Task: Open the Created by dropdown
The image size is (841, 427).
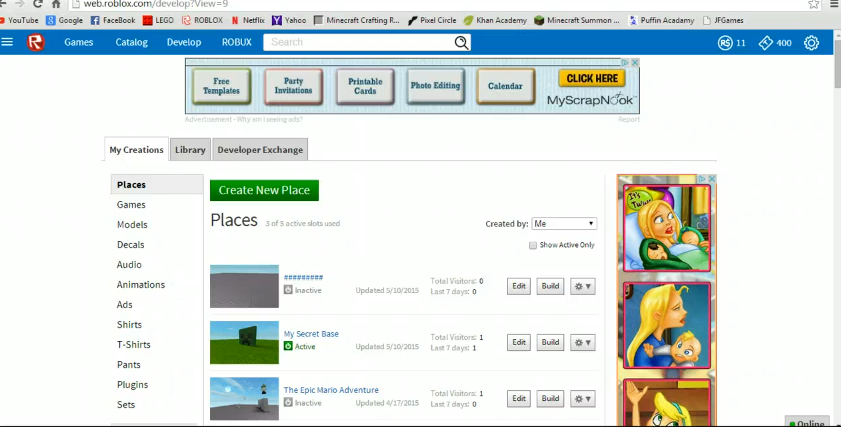Action: pos(564,224)
